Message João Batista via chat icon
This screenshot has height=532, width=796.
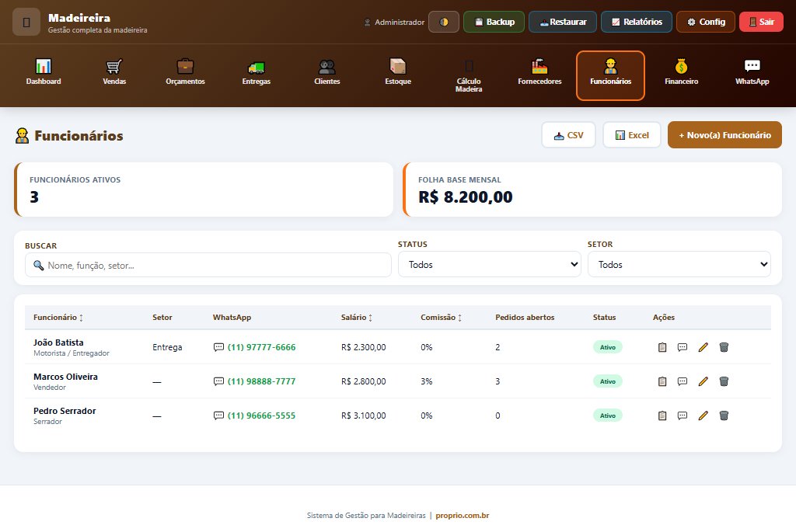(x=683, y=347)
